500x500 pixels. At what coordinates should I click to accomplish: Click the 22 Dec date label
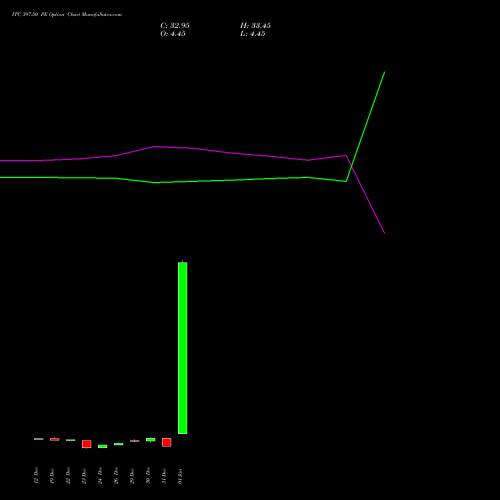pos(68,476)
